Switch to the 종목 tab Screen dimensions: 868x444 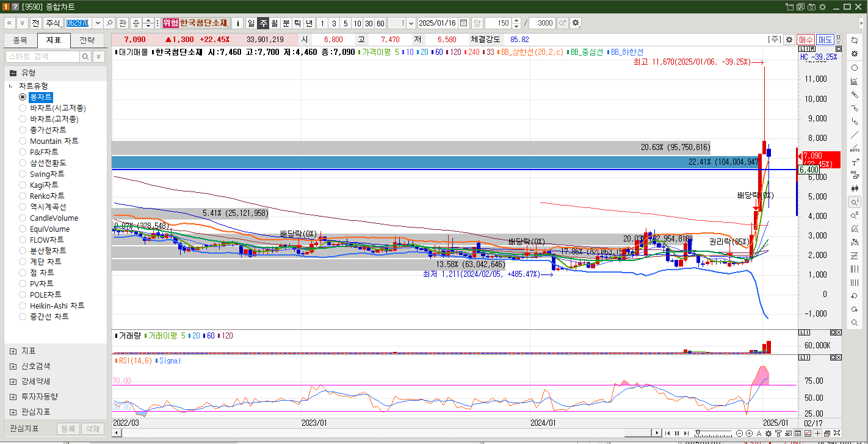20,41
